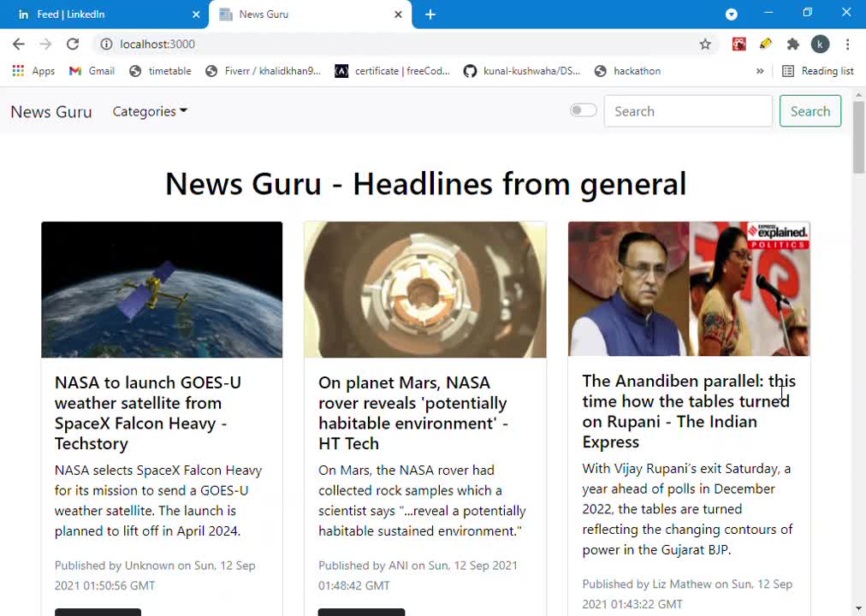Focus the Search input field
Image resolution: width=866 pixels, height=616 pixels.
coord(688,111)
